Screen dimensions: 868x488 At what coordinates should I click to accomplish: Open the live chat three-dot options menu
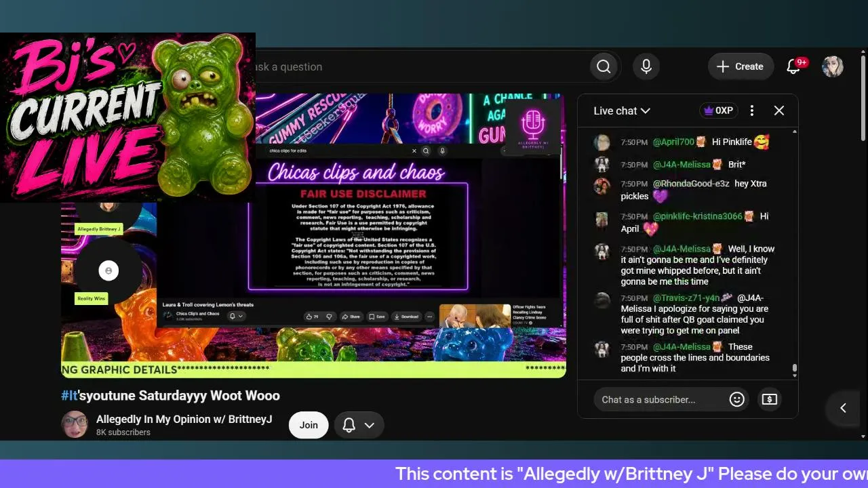(752, 110)
